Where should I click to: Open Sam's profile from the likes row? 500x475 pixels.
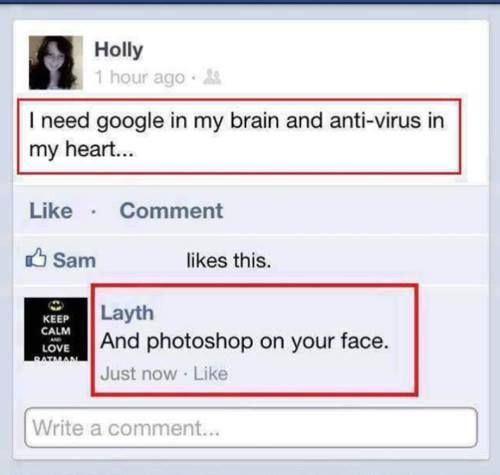(x=74, y=260)
